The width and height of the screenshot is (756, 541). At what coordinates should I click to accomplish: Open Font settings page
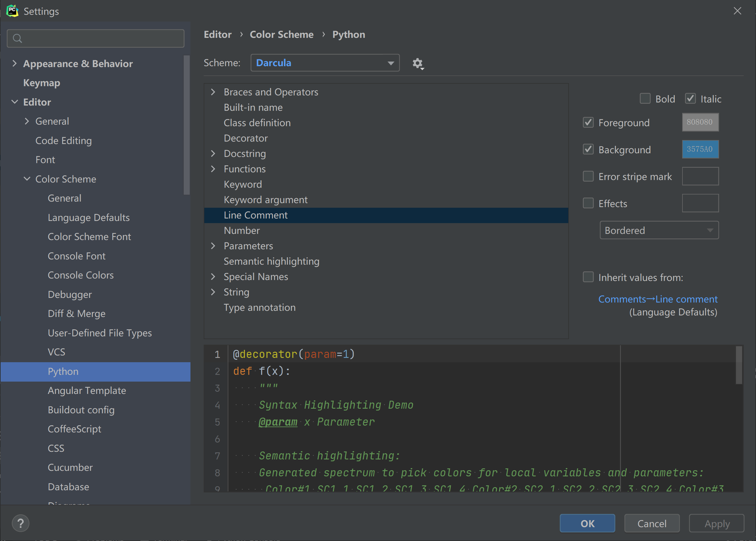(x=45, y=160)
